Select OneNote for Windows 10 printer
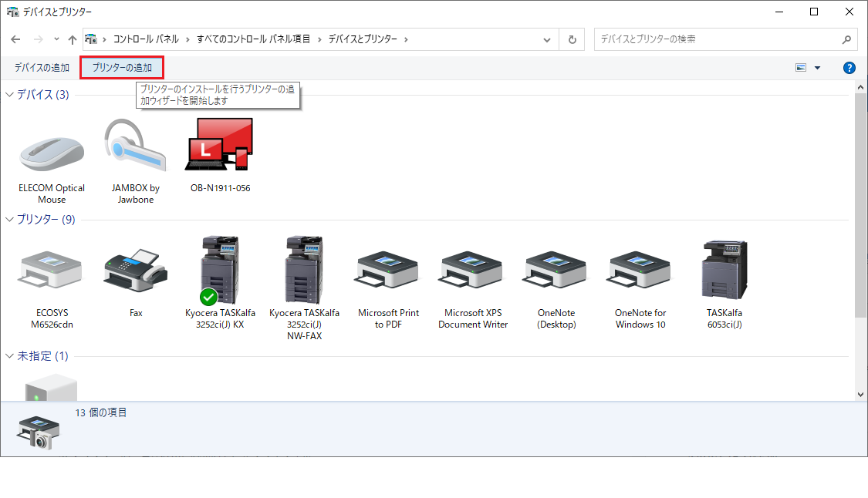The image size is (868, 498). pos(640,272)
